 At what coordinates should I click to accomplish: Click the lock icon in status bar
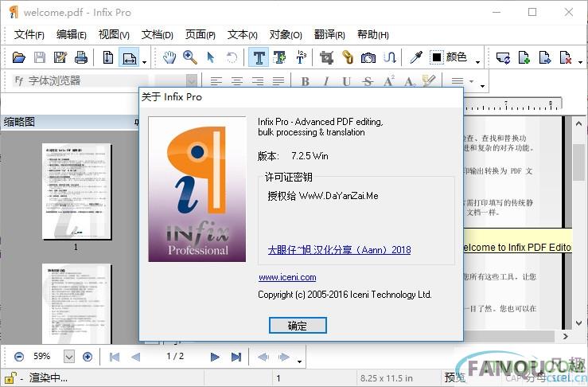coord(10,377)
